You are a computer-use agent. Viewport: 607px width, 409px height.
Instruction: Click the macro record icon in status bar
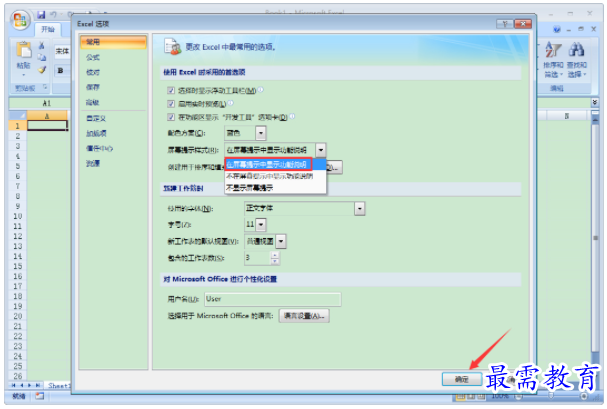pyautogui.click(x=39, y=396)
